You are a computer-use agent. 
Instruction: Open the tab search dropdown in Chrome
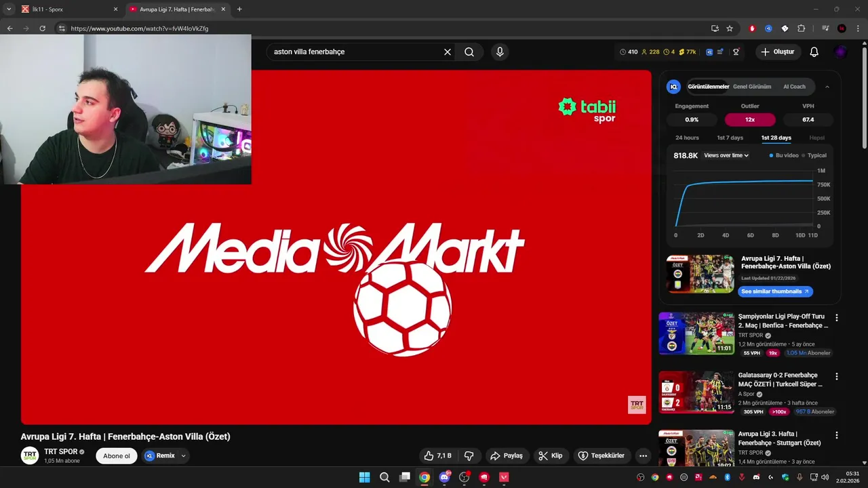[x=9, y=9]
